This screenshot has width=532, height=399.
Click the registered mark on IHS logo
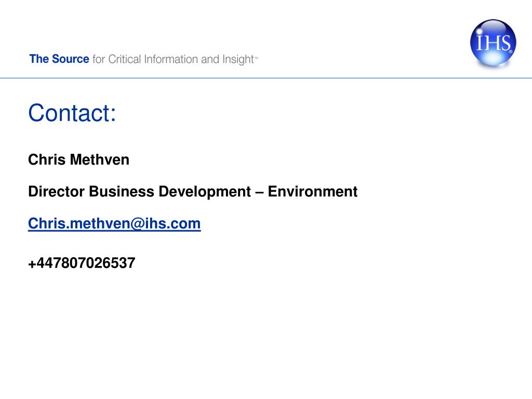pos(511,51)
